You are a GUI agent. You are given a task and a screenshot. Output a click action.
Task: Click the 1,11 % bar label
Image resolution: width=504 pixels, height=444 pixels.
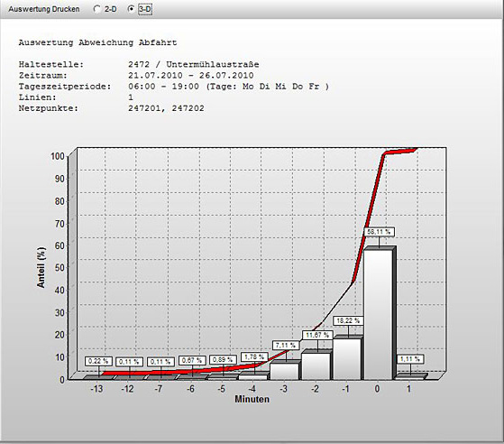410,359
